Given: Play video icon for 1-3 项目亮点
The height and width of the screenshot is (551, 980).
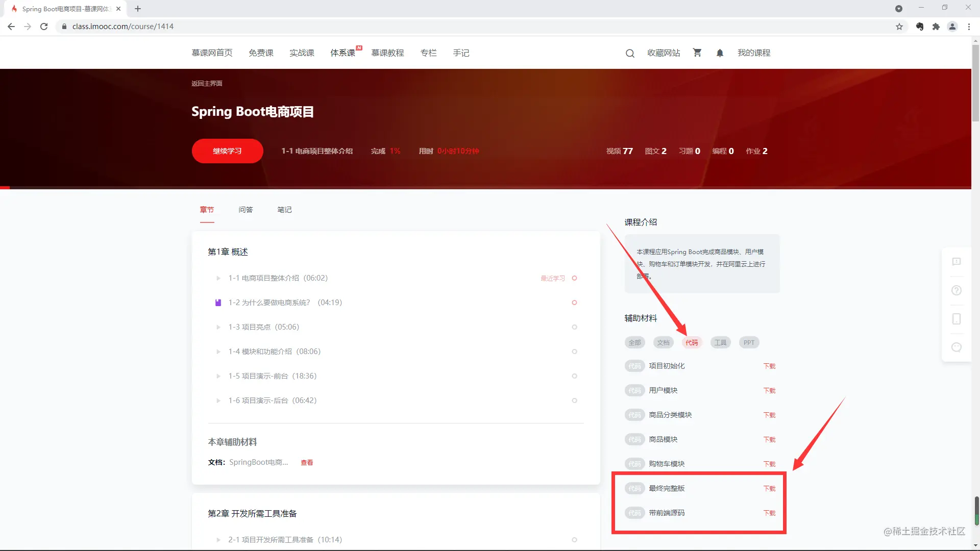Looking at the screenshot, I should pos(218,327).
